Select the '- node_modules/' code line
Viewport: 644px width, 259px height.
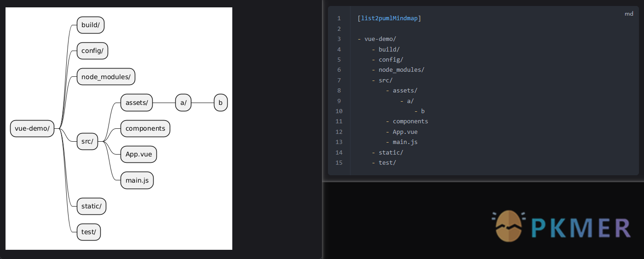[398, 70]
